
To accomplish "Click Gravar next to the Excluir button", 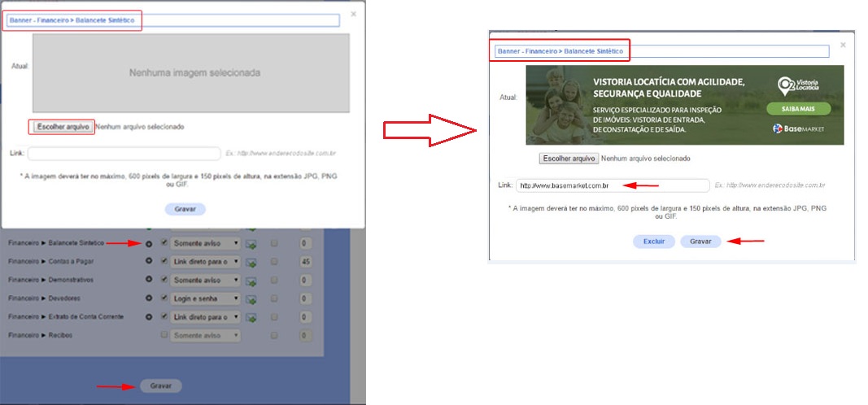I will click(x=700, y=242).
